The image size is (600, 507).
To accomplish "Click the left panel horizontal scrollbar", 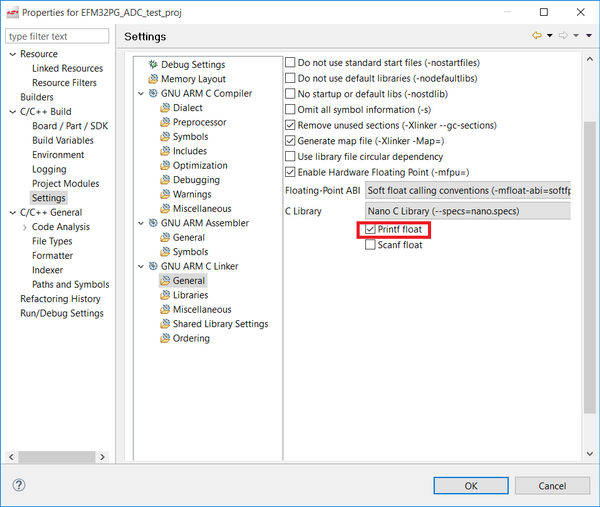I will pos(57,457).
